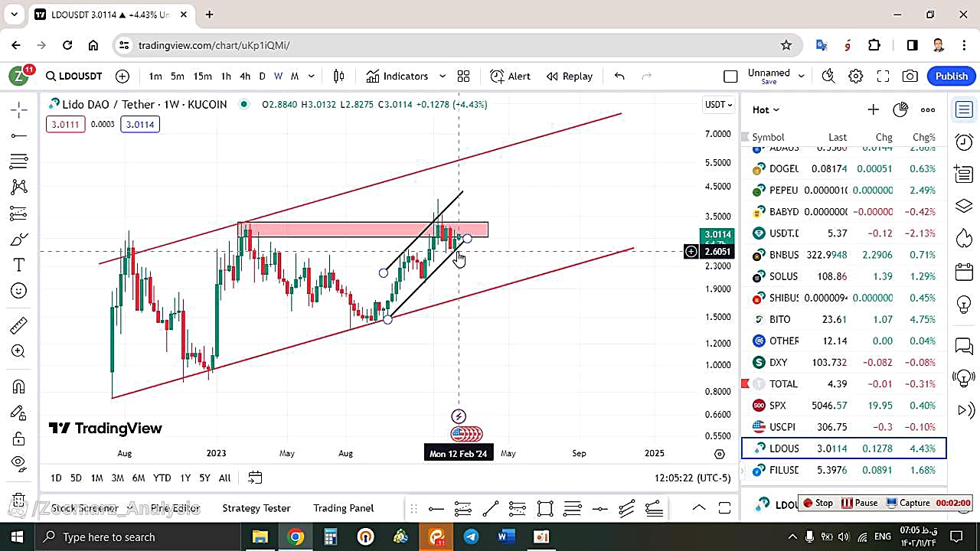Open the calendar panel
This screenshot has width=980, height=551.
964,272
